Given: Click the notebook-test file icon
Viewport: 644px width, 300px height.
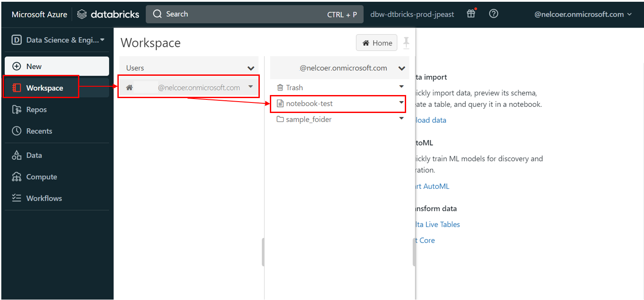Looking at the screenshot, I should coord(280,104).
